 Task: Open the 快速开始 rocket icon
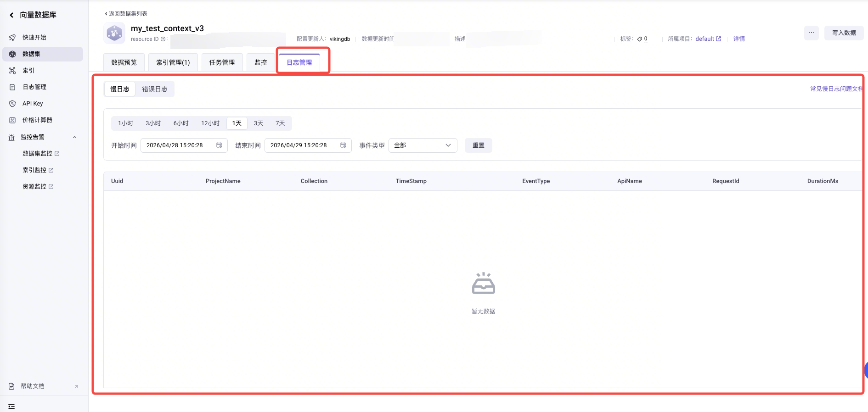pos(12,38)
